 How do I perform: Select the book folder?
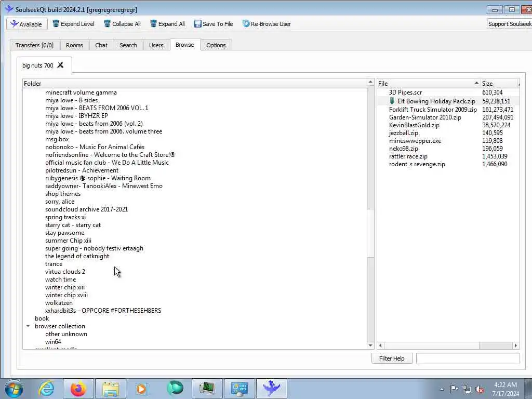click(42, 318)
